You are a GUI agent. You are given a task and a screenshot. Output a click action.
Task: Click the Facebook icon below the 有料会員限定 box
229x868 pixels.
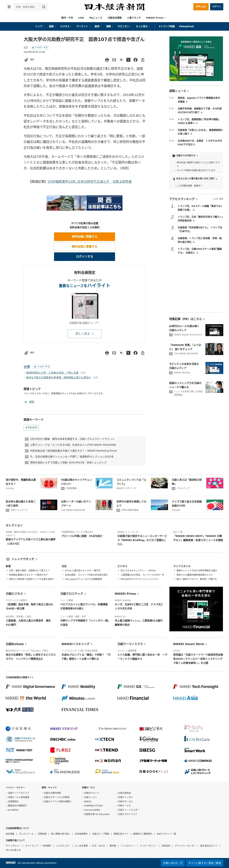[x=135, y=353]
